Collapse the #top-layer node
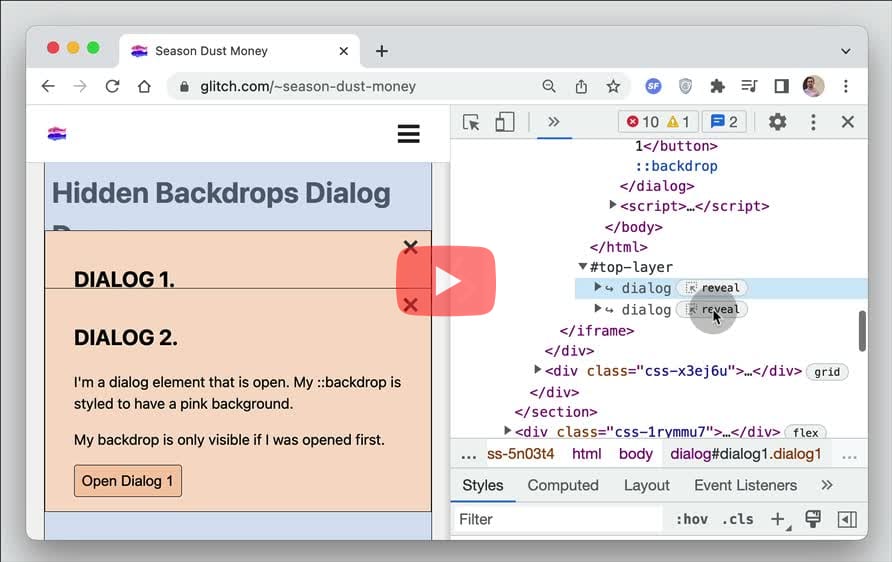 pos(583,266)
